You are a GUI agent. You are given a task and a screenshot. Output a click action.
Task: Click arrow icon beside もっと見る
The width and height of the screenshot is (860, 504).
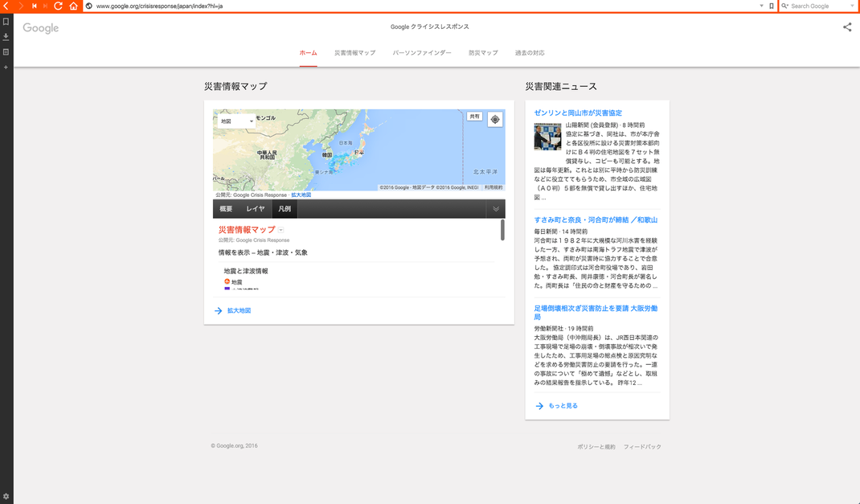[539, 406]
